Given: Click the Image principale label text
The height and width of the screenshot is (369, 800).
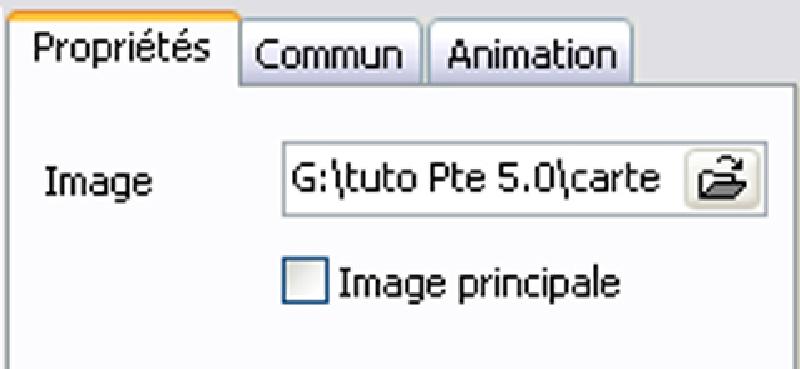Looking at the screenshot, I should coord(479,284).
